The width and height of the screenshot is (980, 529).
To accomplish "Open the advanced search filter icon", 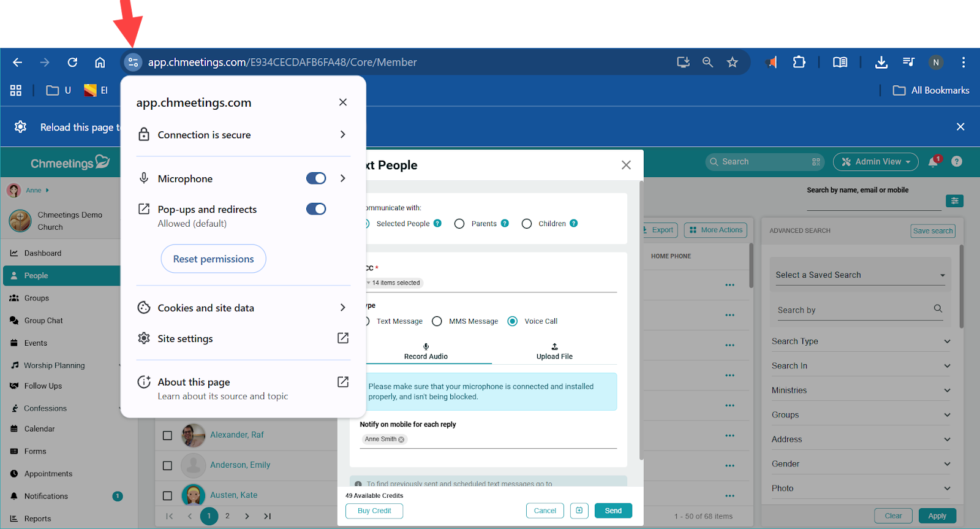I will tap(954, 200).
